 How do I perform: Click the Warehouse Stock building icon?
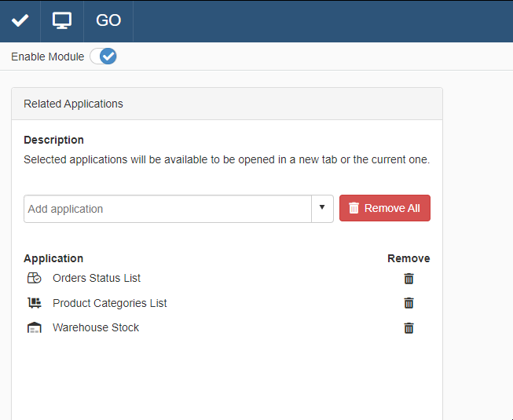point(34,328)
